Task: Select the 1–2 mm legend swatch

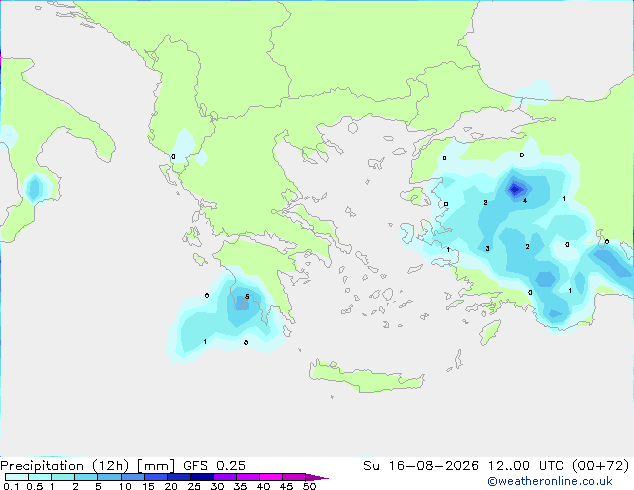Action: point(63,477)
